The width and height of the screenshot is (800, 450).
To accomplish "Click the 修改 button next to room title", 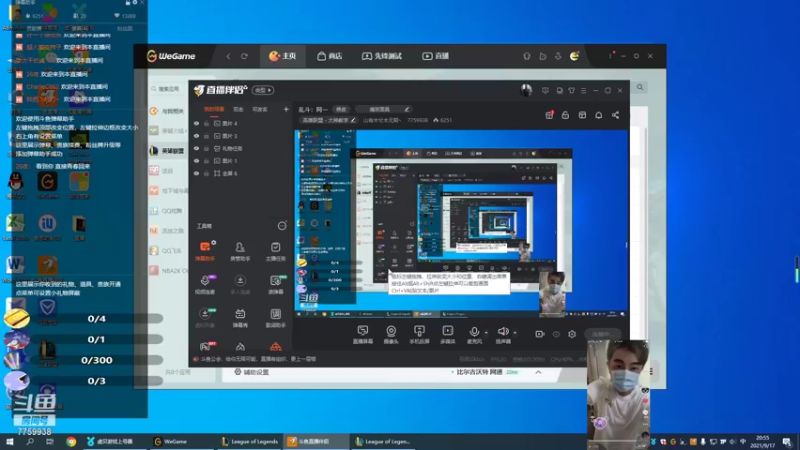I will [341, 109].
